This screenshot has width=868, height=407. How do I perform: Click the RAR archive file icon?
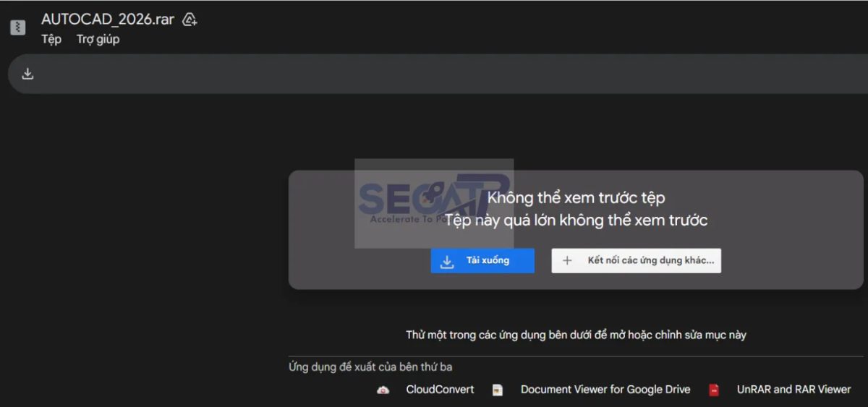pos(17,27)
